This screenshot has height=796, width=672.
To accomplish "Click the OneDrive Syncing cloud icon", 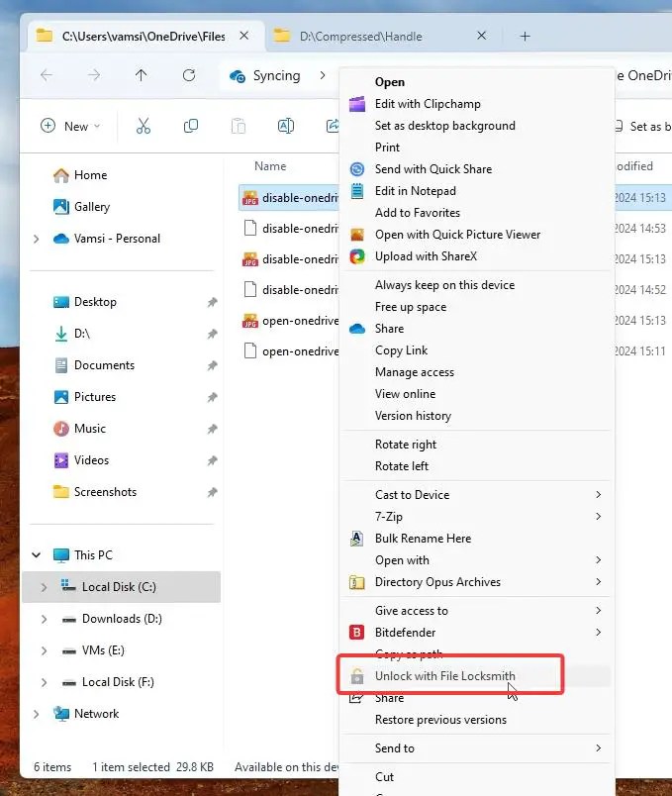I will [237, 76].
